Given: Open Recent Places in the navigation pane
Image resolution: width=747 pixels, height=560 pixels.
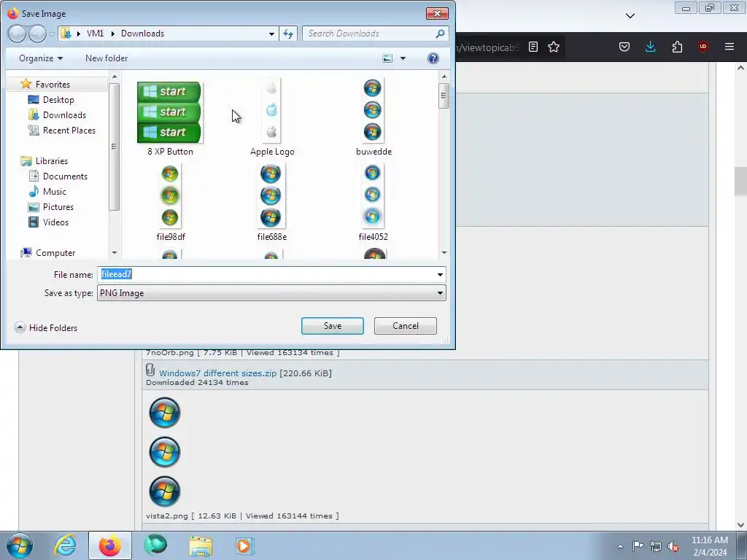Looking at the screenshot, I should [x=69, y=130].
